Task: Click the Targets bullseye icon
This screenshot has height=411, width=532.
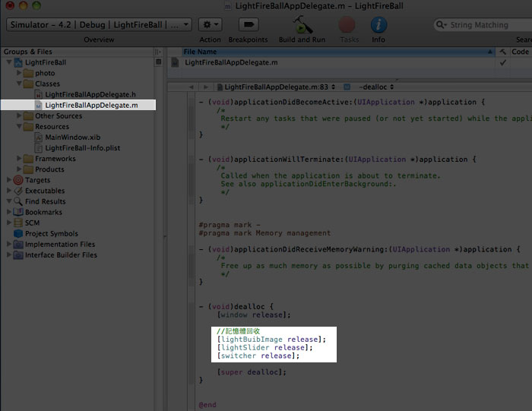Action: pos(18,180)
